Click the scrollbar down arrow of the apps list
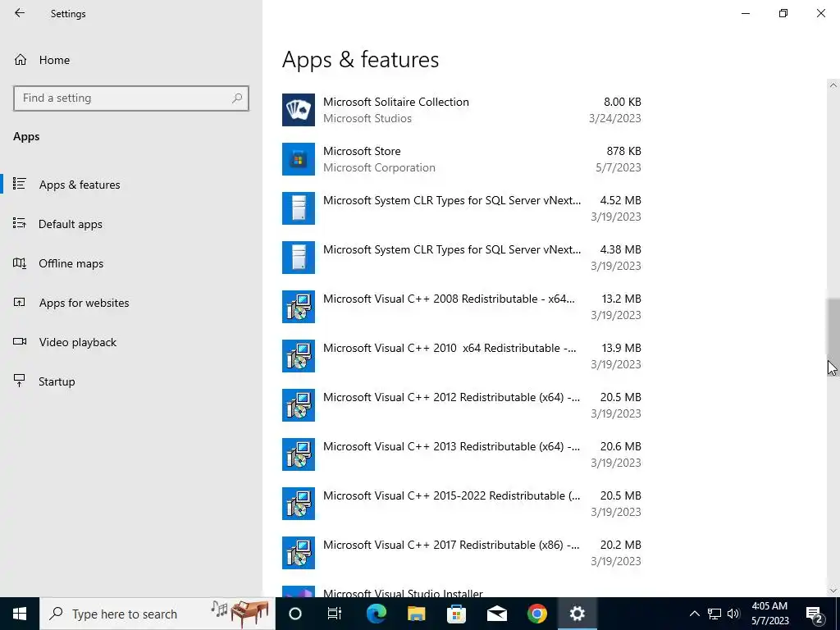 833,591
